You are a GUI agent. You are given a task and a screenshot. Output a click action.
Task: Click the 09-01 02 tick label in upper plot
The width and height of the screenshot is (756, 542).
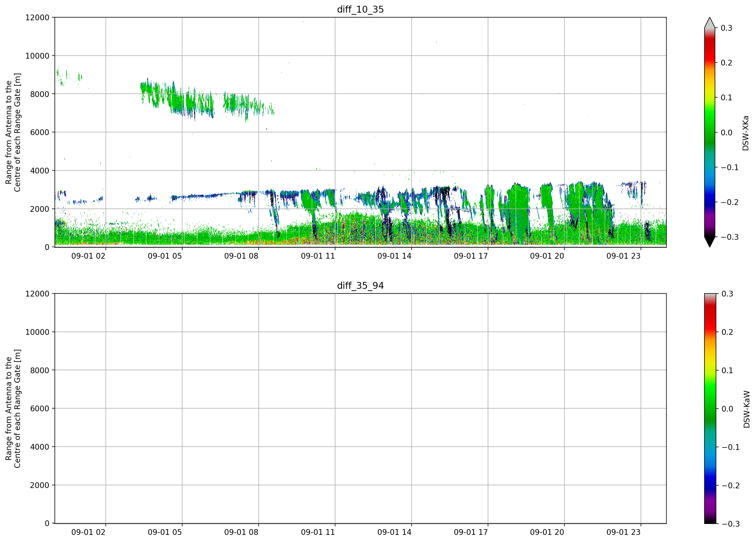88,256
